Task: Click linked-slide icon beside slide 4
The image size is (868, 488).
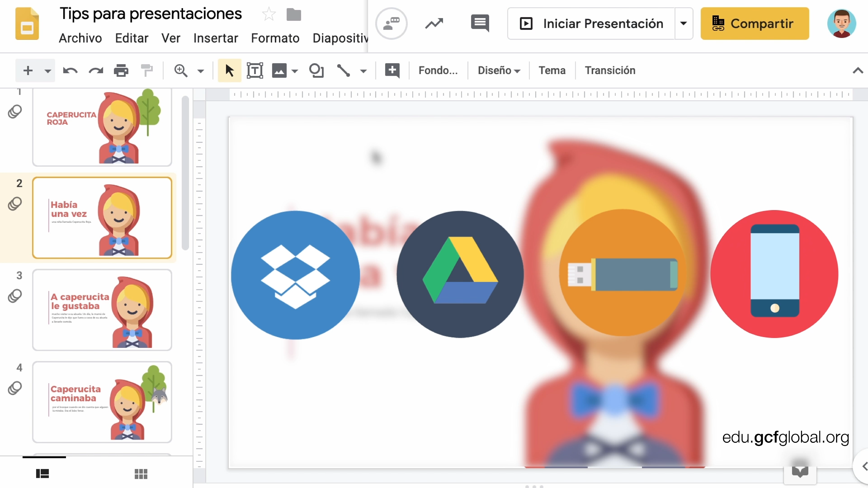Action: (x=15, y=388)
